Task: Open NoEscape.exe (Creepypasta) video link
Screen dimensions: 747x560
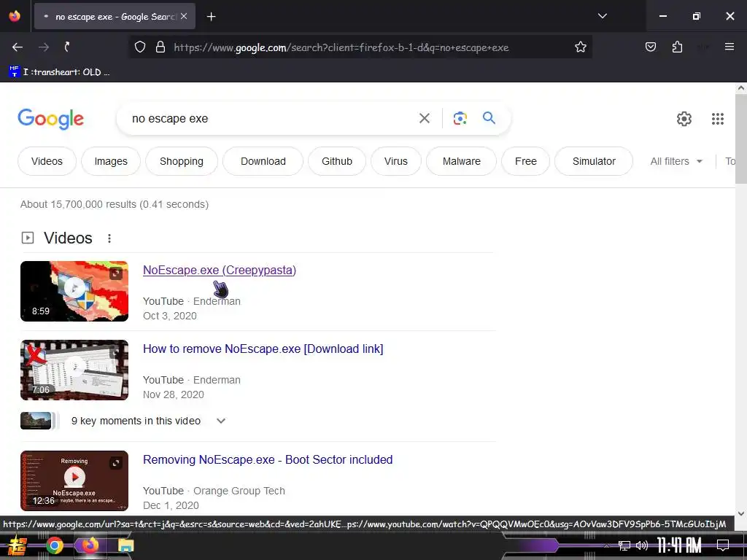Action: (219, 270)
